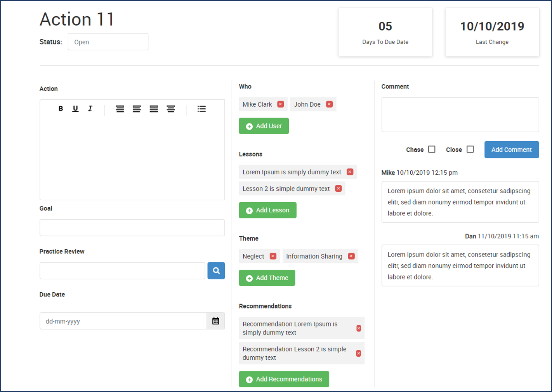Remove the Neglect theme tag

pyautogui.click(x=273, y=256)
